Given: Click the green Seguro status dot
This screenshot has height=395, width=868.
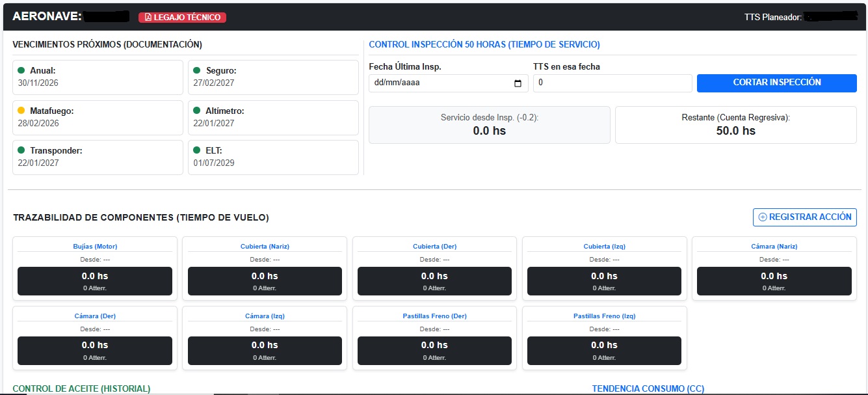Looking at the screenshot, I should (197, 70).
